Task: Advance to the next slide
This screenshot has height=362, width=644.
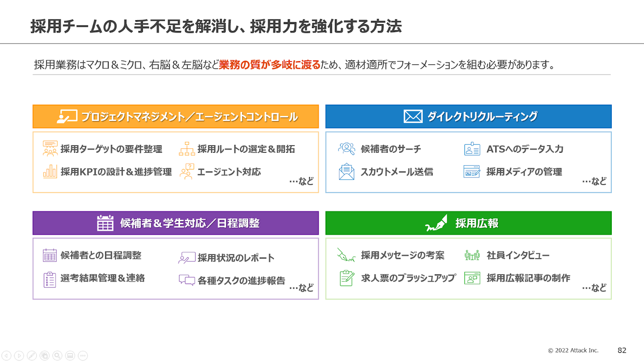Action: [x=19, y=356]
